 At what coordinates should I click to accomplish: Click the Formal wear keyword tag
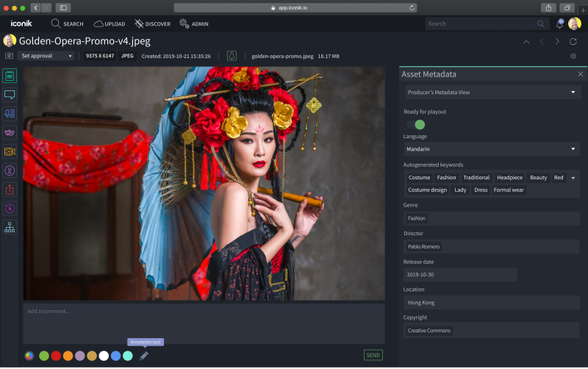click(x=509, y=190)
